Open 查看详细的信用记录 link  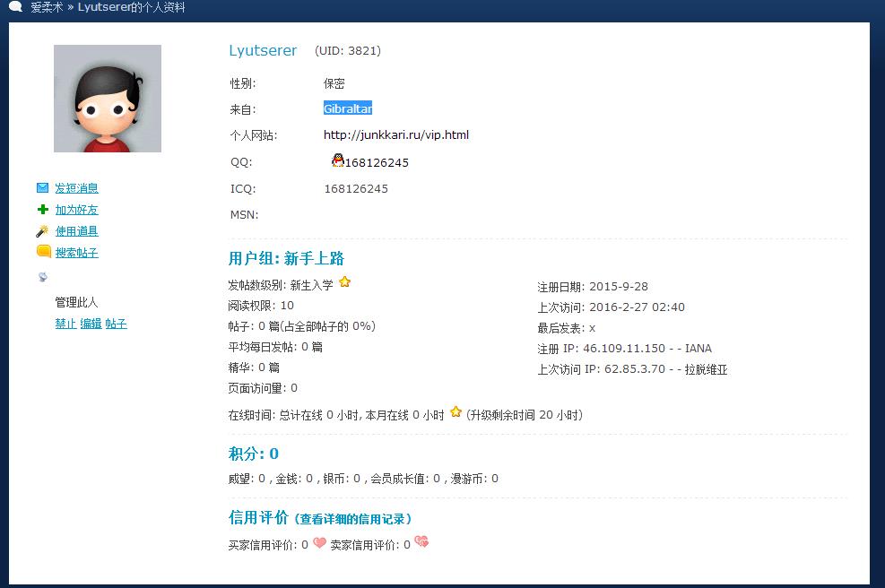point(352,519)
